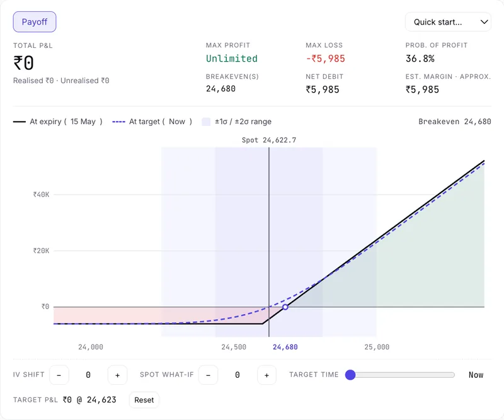Click the target time slider handle
The height and width of the screenshot is (420, 504).
[350, 375]
